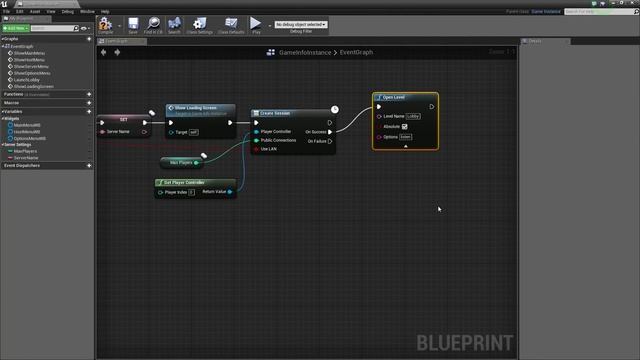Collapse the Server Settings variable category
Image resolution: width=640 pixels, height=360 pixels.
pyautogui.click(x=3, y=144)
